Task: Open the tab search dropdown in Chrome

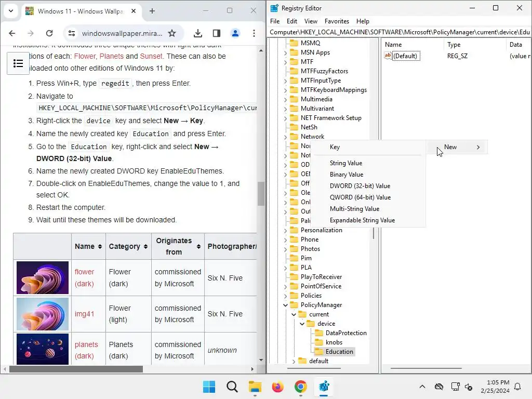Action: coord(11,11)
